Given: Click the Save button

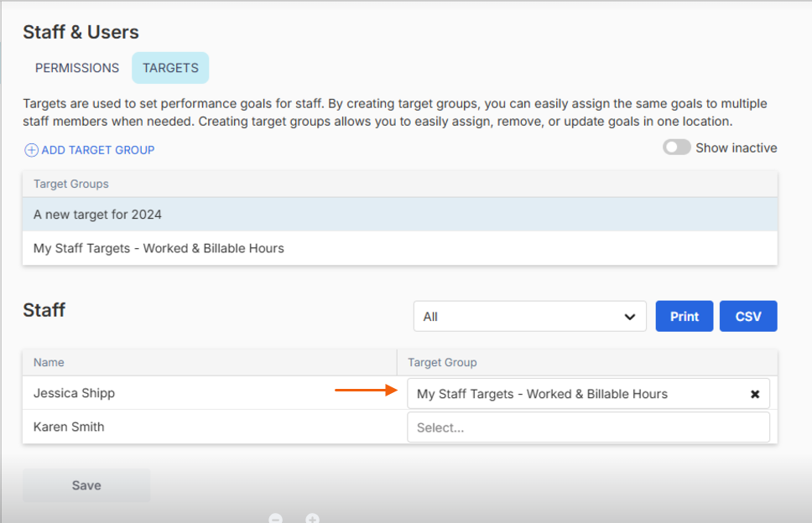Looking at the screenshot, I should pos(86,485).
